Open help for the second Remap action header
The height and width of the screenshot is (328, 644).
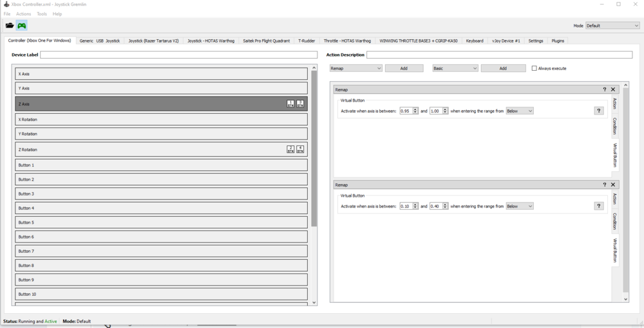(x=604, y=185)
